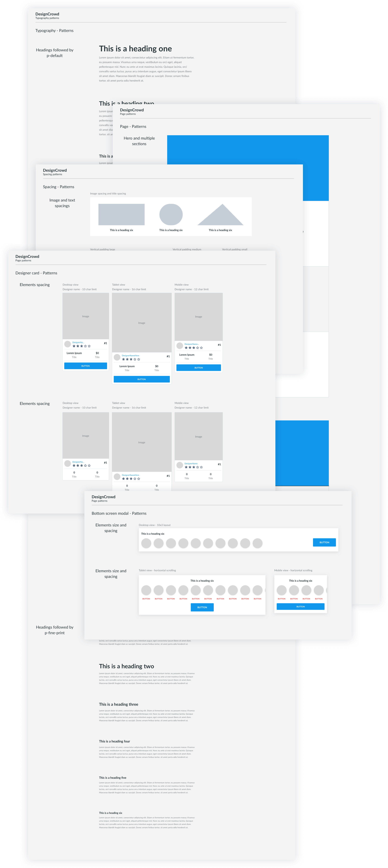Click large blue BUTTON in Tablet horizontal scrolling modal
This screenshot has width=388, height=868.
(202, 607)
